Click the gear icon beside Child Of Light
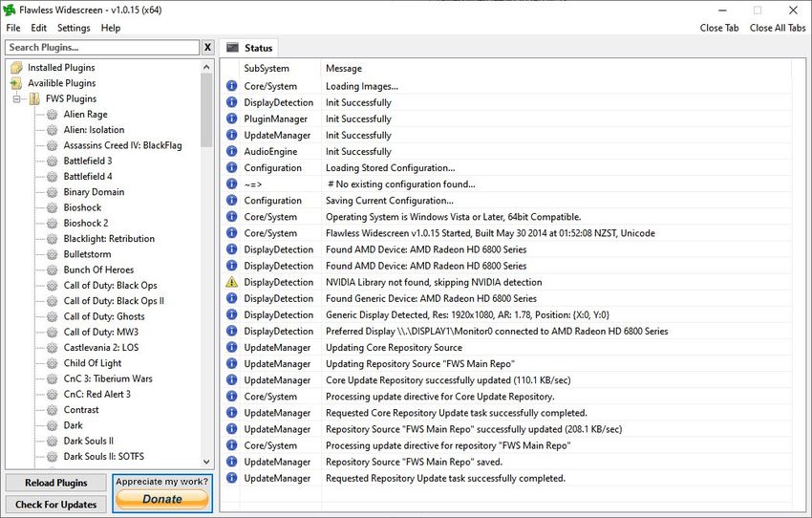This screenshot has width=812, height=518. point(52,363)
